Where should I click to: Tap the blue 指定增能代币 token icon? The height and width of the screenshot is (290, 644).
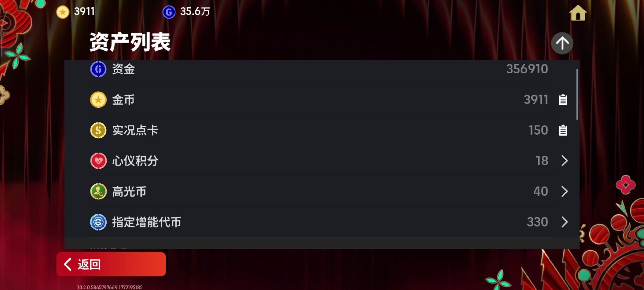tap(98, 222)
